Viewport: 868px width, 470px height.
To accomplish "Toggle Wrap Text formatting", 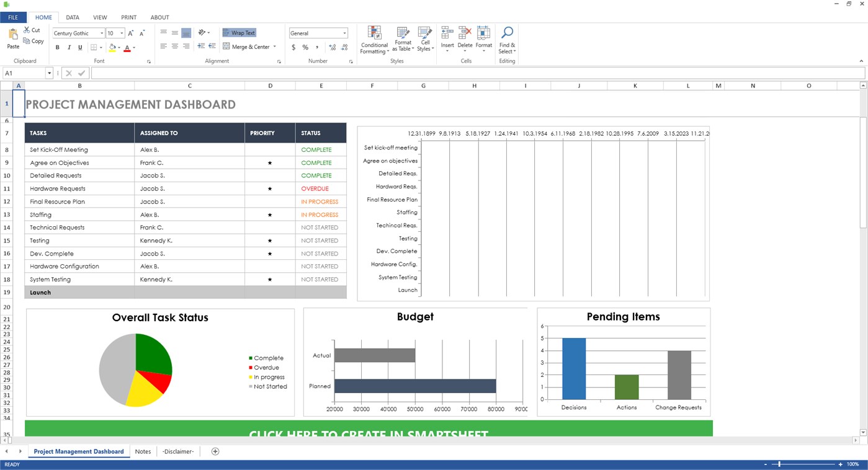I will pyautogui.click(x=239, y=32).
